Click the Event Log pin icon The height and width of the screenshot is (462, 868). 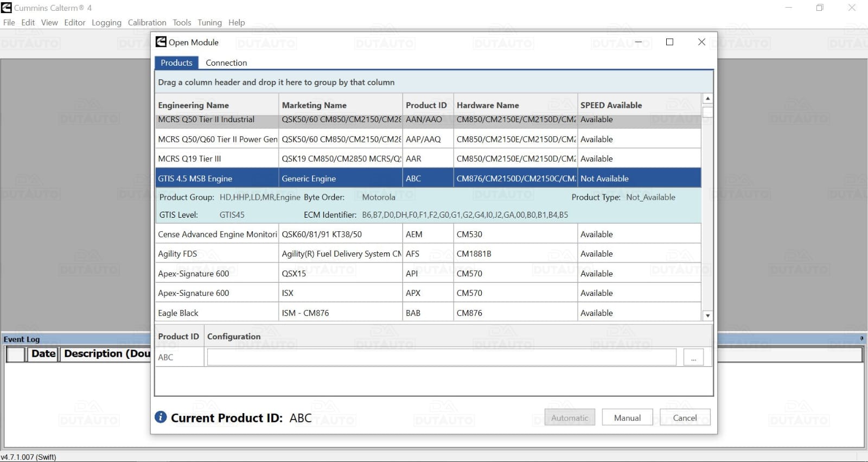click(x=861, y=339)
